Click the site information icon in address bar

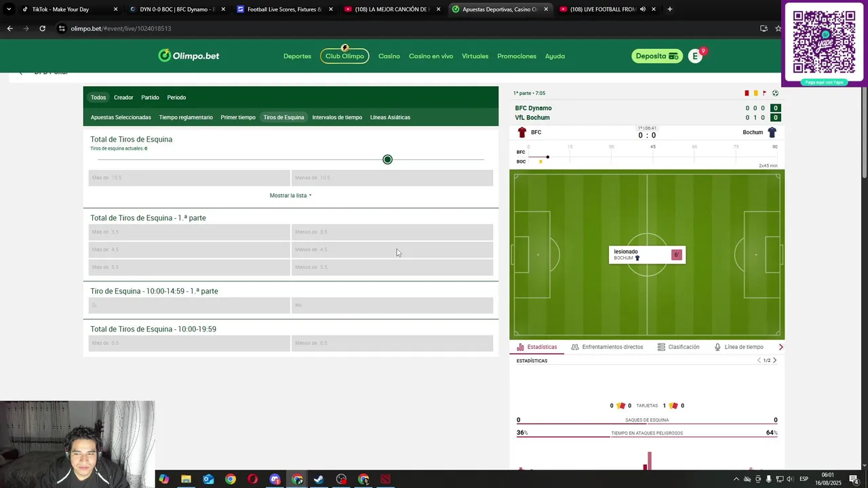tap(62, 28)
